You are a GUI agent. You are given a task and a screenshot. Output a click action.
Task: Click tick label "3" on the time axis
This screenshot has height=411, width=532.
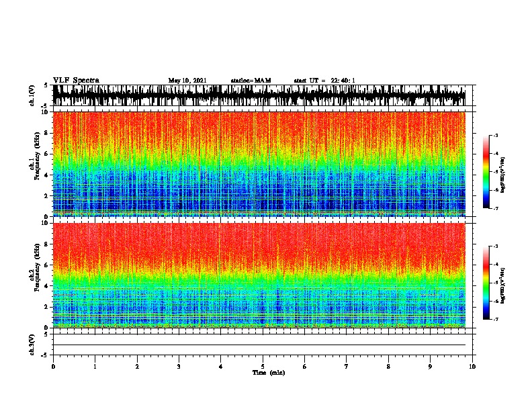[x=179, y=367]
